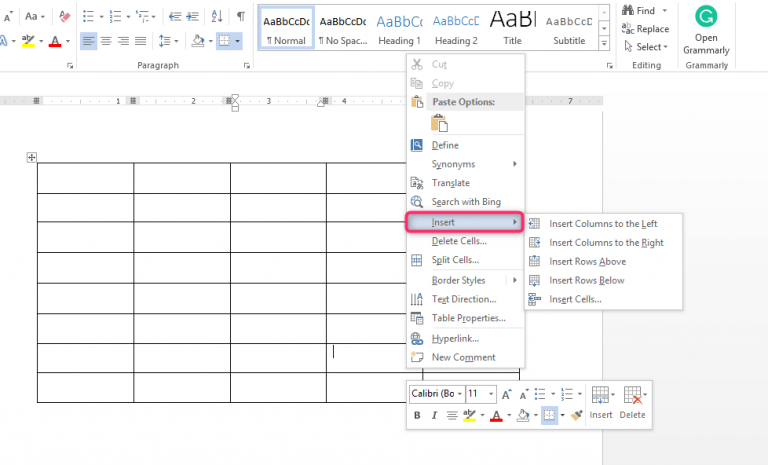The image size is (768, 465).
Task: Toggle Bold in the mini toolbar
Action: (417, 416)
